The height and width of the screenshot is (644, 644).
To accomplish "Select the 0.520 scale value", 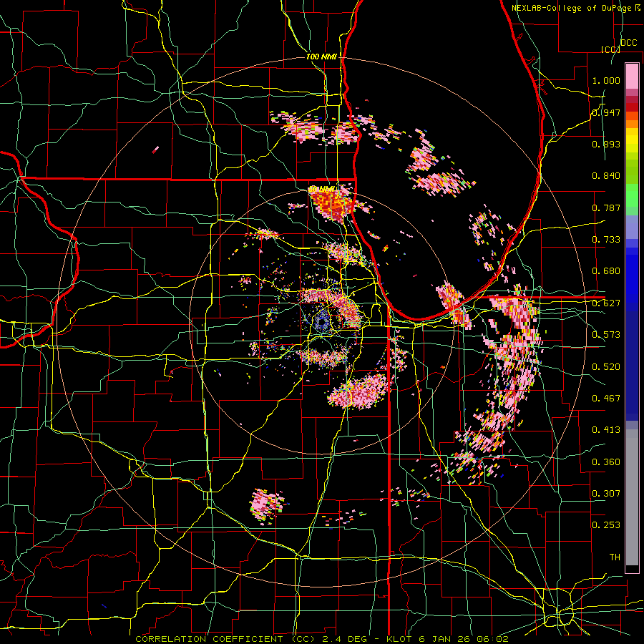I will [x=606, y=367].
